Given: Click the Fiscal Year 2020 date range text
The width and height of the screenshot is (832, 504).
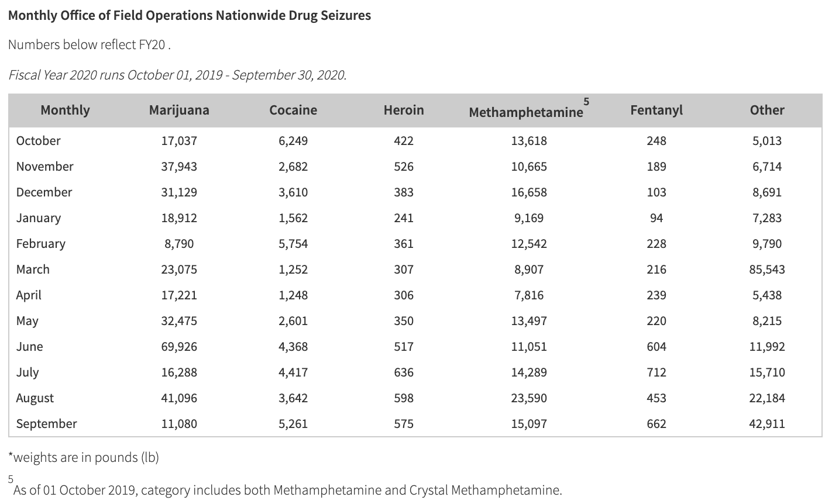Looking at the screenshot, I should click(177, 75).
